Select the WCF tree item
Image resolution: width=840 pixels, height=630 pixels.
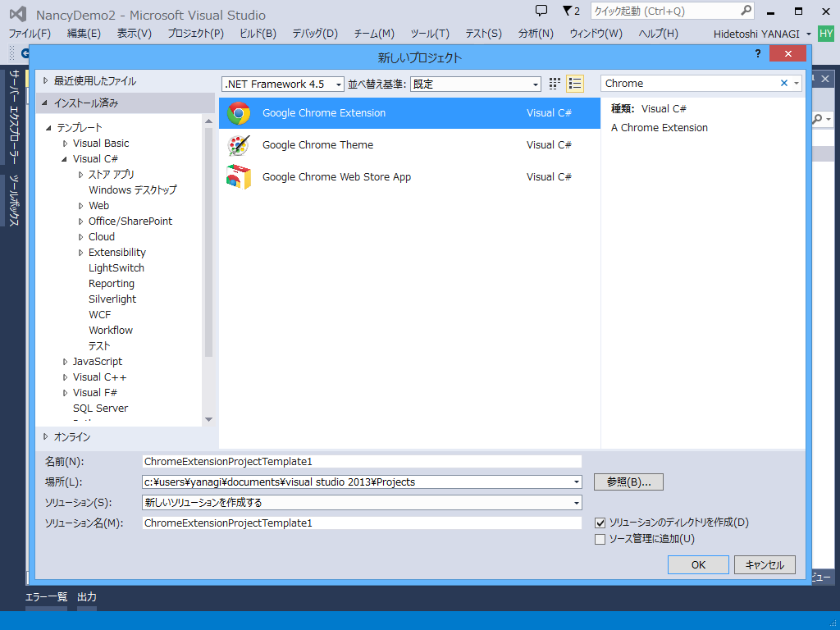point(99,314)
